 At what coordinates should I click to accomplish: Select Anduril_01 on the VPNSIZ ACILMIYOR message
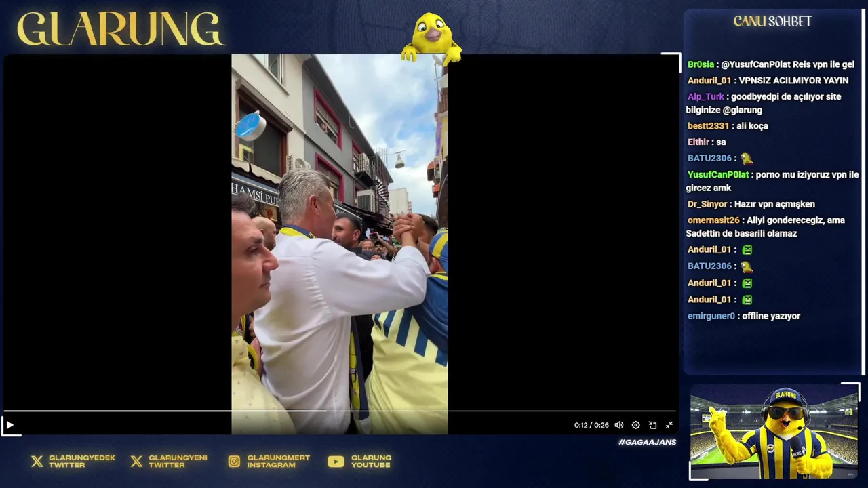[709, 80]
